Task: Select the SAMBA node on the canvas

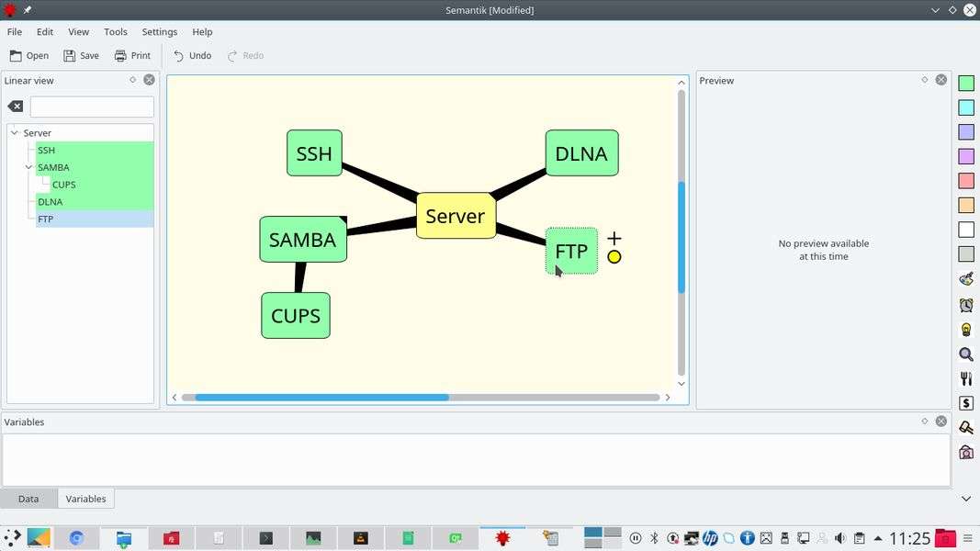Action: (x=303, y=240)
